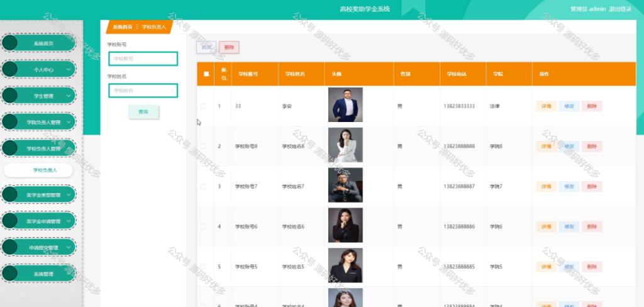Viewport: 644px width, 307px height.
Task: Click the avatar photo of 李安
Action: click(x=345, y=105)
